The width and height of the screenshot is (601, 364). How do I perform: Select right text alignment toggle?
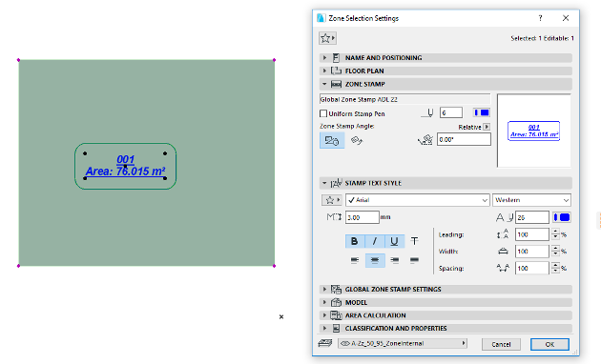(x=395, y=260)
